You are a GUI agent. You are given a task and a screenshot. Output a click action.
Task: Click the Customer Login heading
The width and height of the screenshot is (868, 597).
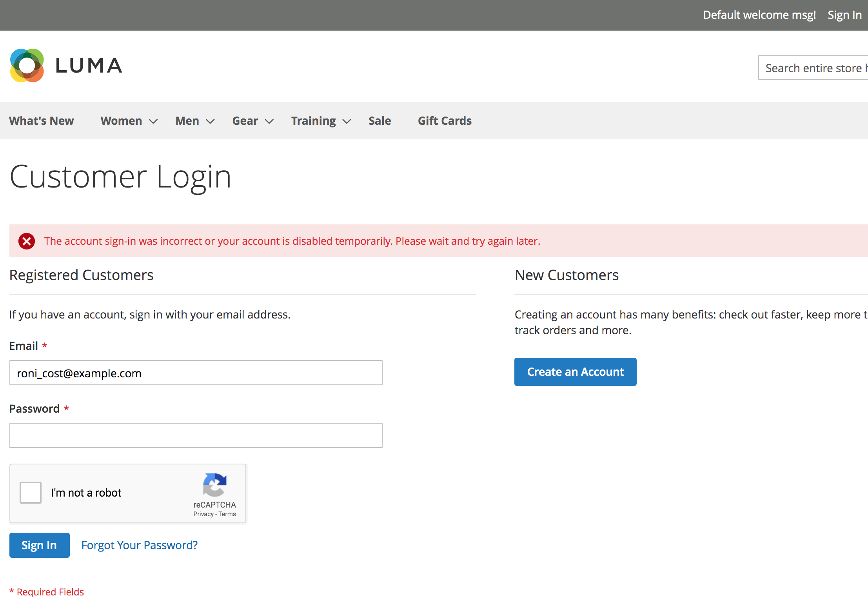pos(121,177)
